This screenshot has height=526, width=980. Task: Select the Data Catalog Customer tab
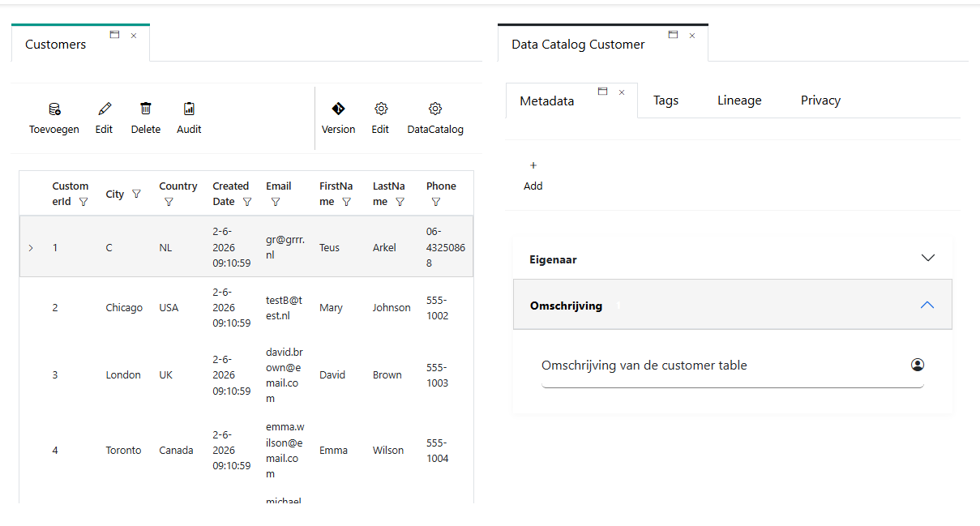(578, 45)
